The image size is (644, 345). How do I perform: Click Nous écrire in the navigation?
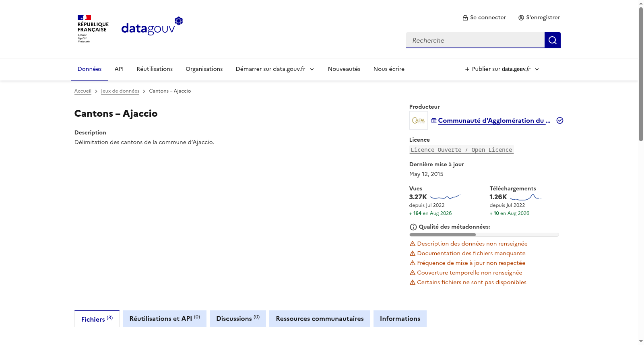pos(389,69)
